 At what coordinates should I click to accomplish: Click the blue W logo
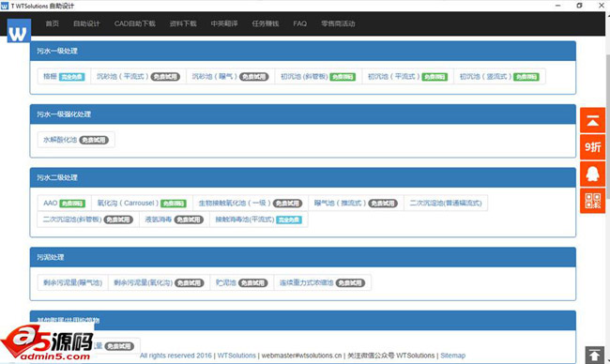19,31
